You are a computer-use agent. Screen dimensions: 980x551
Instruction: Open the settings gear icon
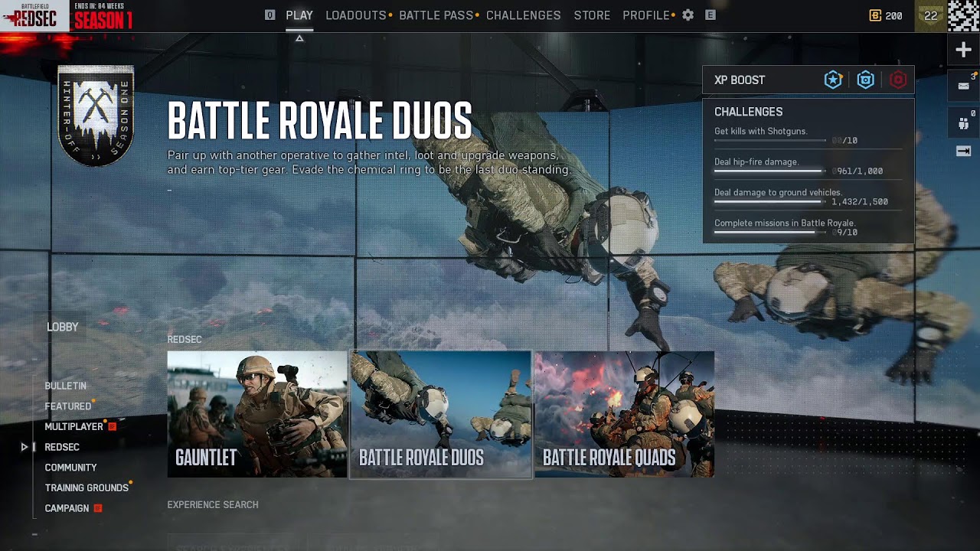click(x=688, y=15)
